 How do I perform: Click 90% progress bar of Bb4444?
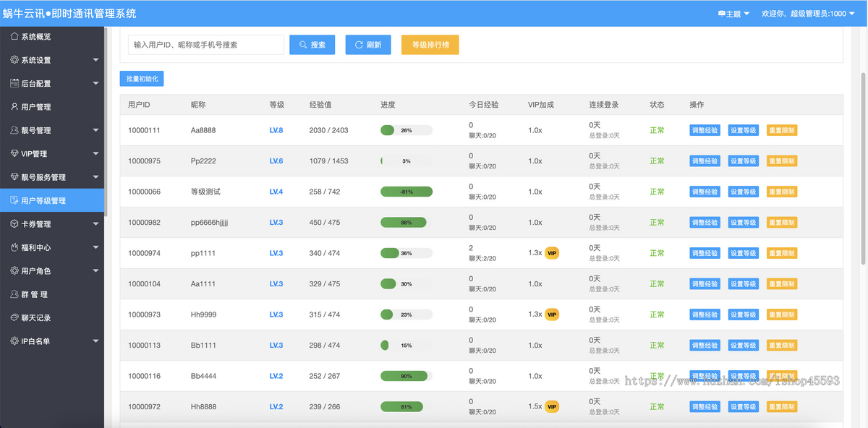[407, 376]
